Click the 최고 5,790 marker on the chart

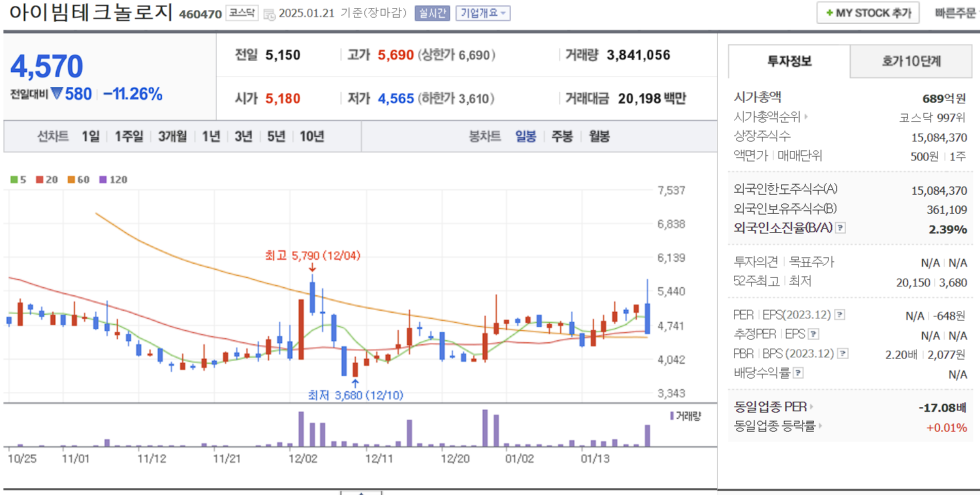tap(312, 256)
